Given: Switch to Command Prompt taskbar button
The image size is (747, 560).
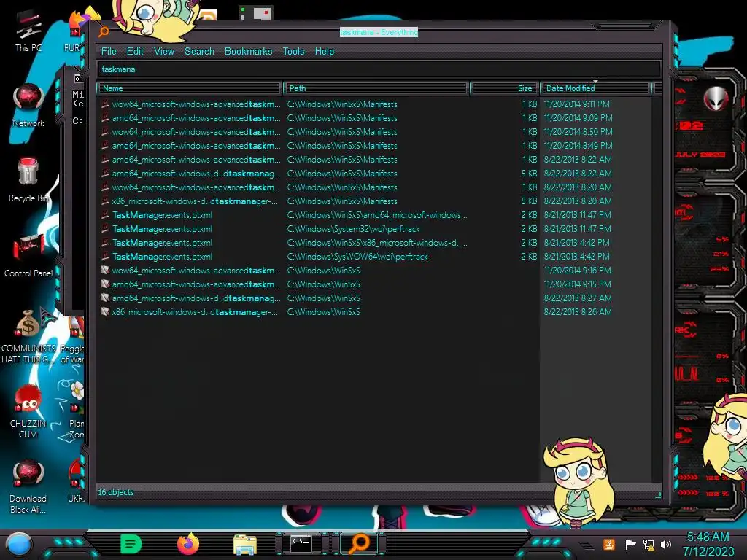Looking at the screenshot, I should [301, 543].
